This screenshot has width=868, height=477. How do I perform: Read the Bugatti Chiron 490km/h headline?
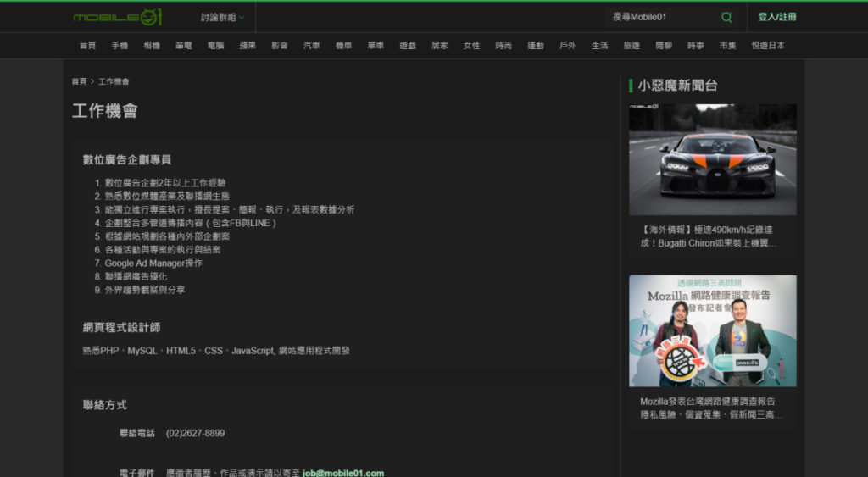pos(707,236)
